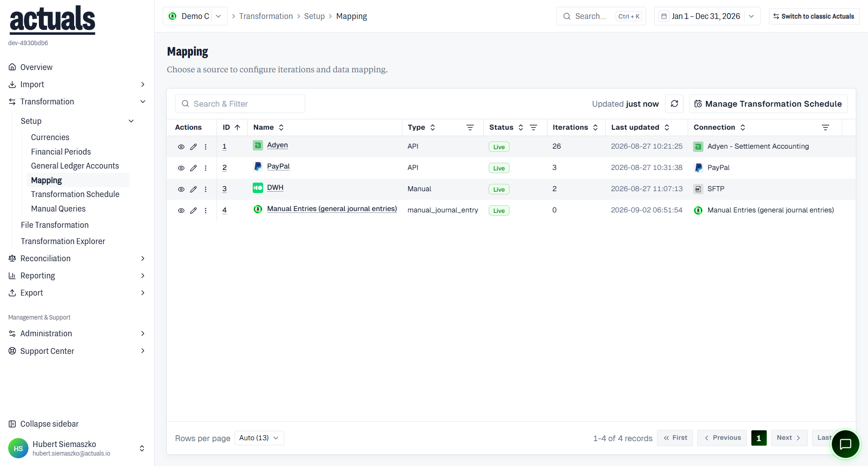The width and height of the screenshot is (868, 466).
Task: Click Manage Transformation Schedule button
Action: click(768, 104)
